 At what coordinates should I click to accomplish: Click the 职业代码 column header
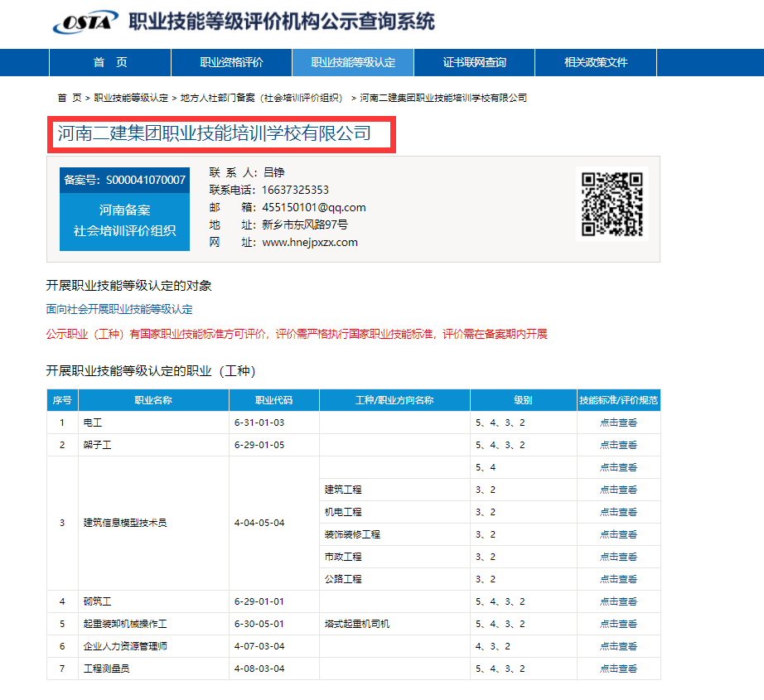273,400
